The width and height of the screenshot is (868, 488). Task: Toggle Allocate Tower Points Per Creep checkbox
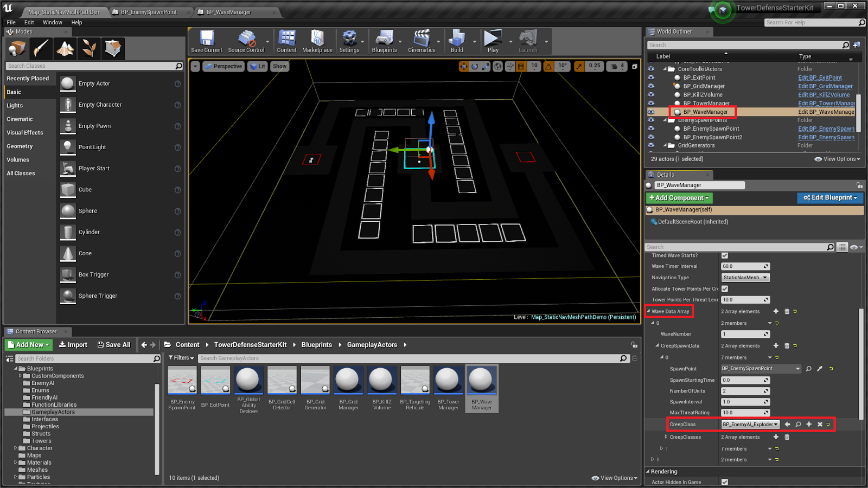pyautogui.click(x=725, y=288)
